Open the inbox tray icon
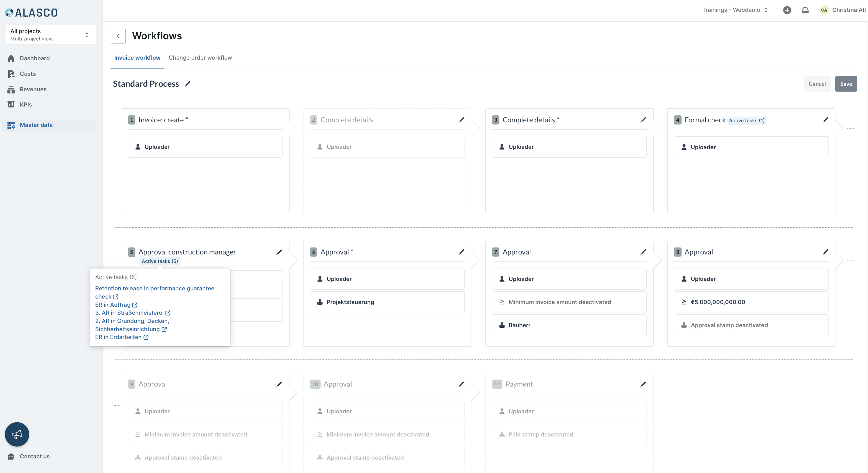 805,10
